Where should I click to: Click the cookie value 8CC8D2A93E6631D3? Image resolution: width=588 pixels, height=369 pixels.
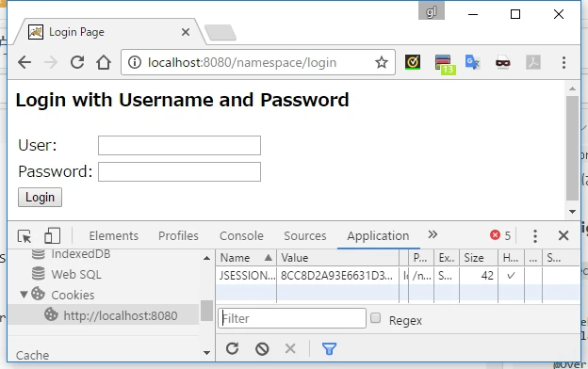[336, 276]
